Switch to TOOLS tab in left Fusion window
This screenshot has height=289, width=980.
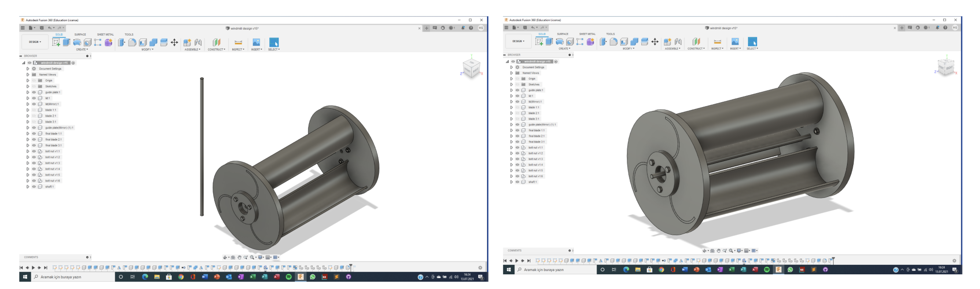(x=129, y=34)
